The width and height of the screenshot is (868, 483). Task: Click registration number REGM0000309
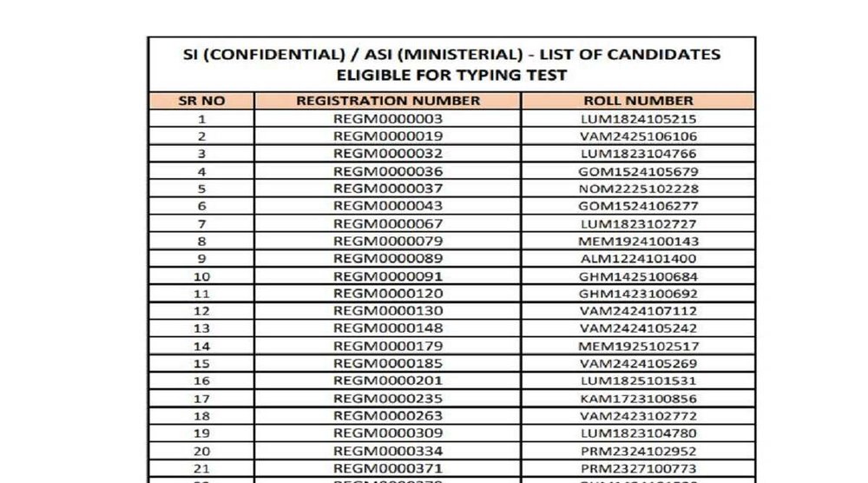[388, 433]
